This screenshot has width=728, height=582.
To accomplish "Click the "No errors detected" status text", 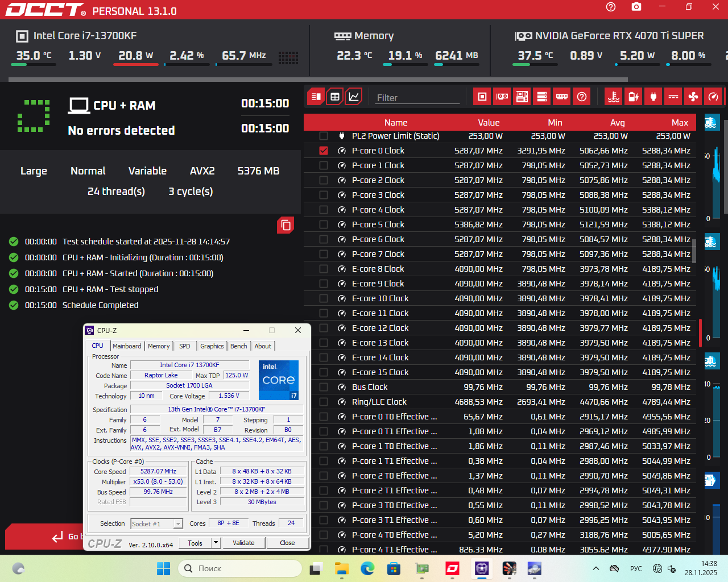I will 121,130.
